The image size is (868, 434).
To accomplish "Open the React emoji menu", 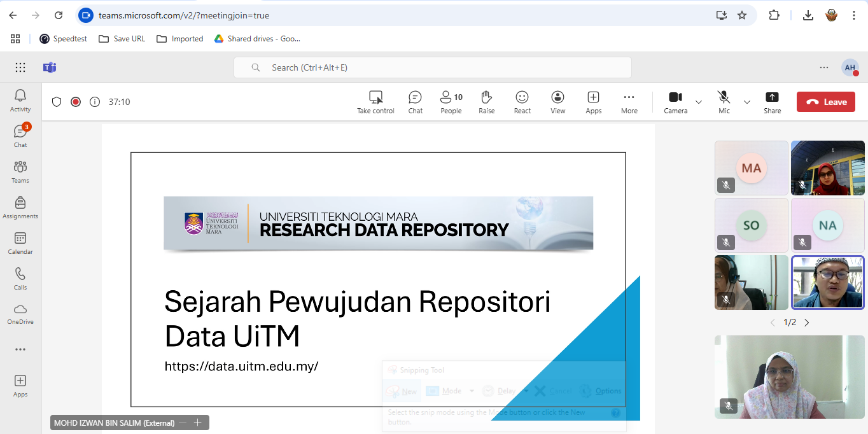I will pyautogui.click(x=522, y=102).
